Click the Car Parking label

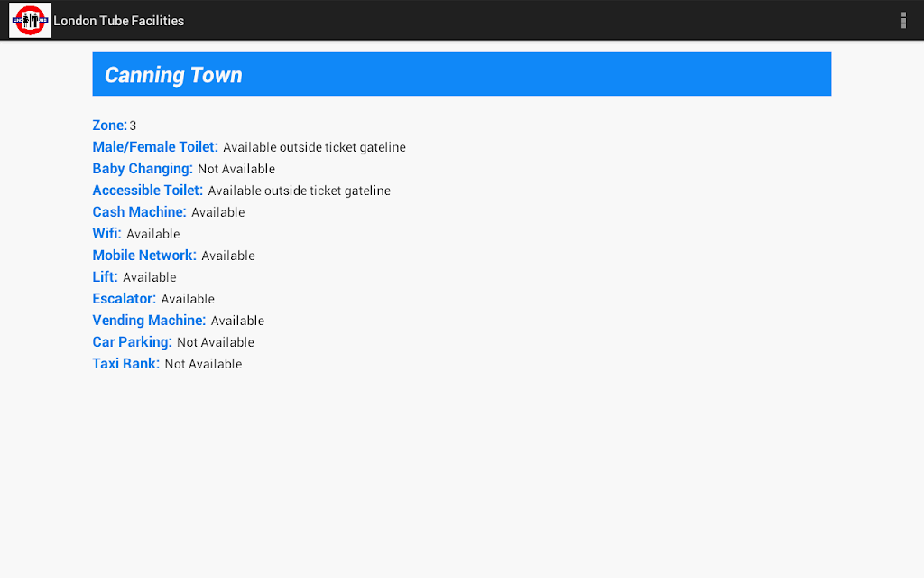(132, 342)
